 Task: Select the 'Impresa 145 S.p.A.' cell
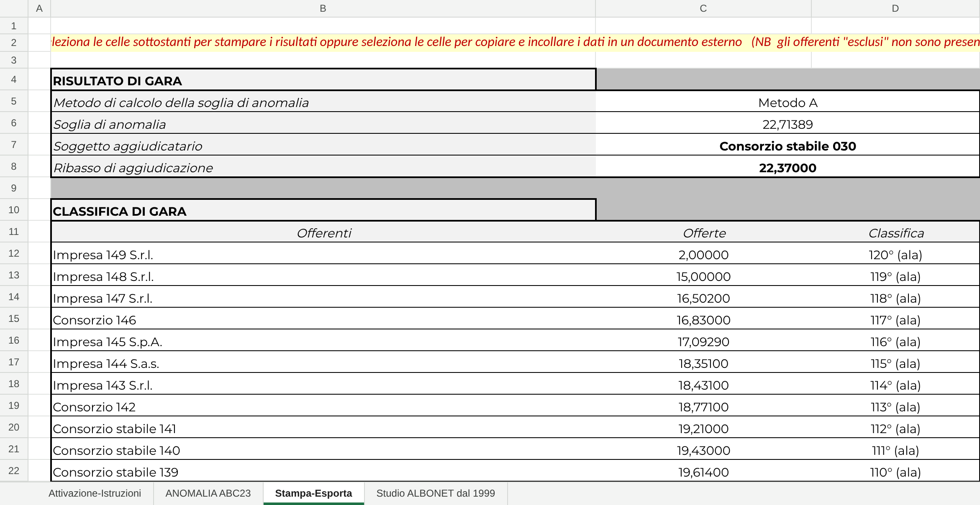click(323, 341)
